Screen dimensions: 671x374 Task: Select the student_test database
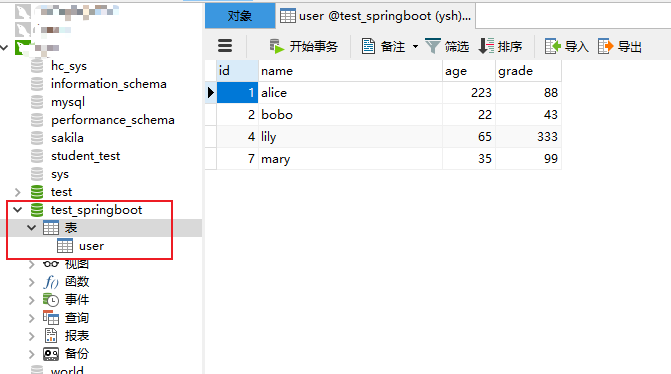pyautogui.click(x=86, y=156)
